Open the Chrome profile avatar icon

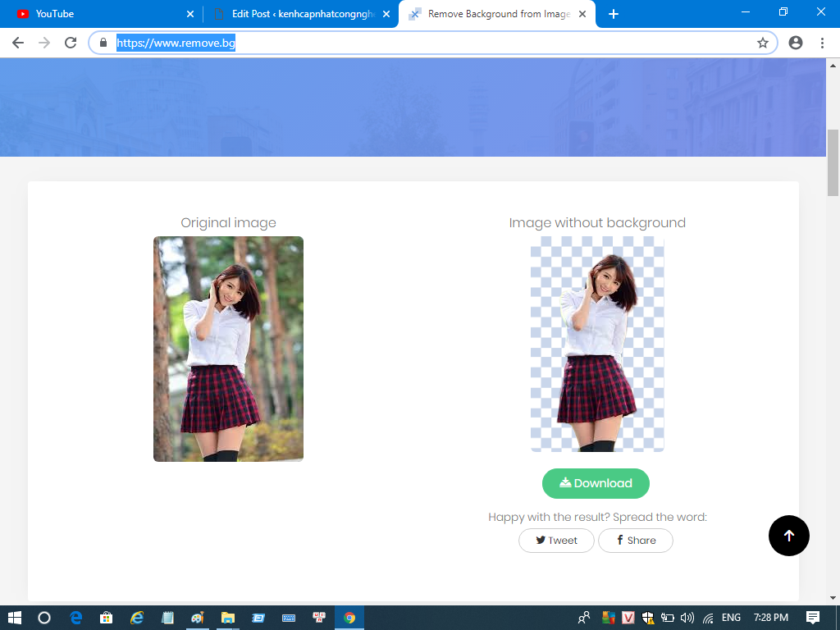click(795, 43)
